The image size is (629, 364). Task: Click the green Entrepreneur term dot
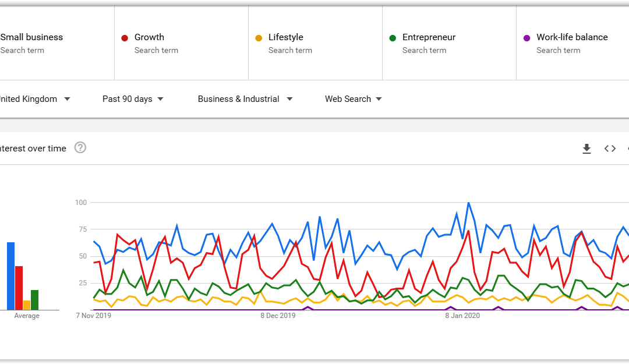pos(393,38)
